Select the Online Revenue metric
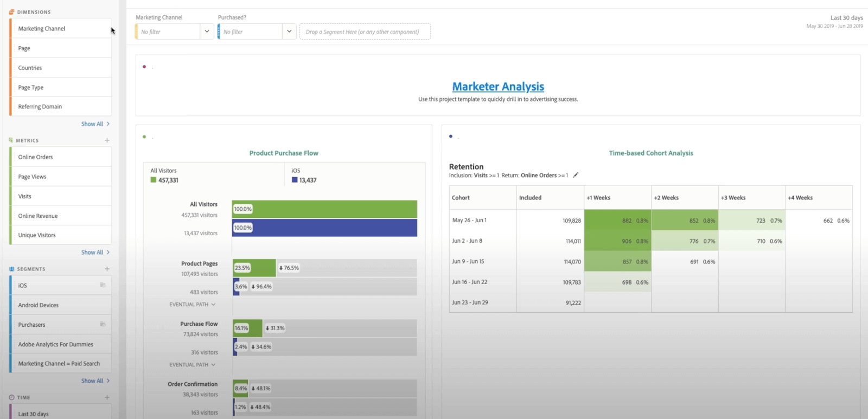The width and height of the screenshot is (868, 419). 38,216
